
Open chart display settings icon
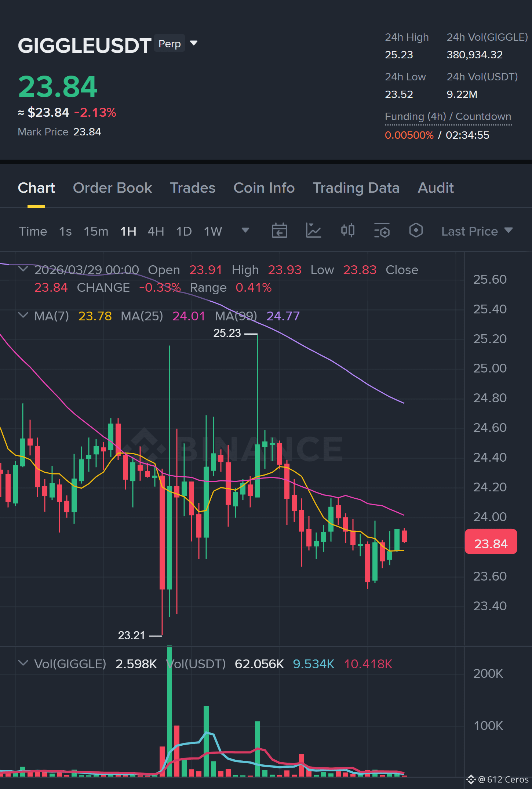pyautogui.click(x=382, y=231)
